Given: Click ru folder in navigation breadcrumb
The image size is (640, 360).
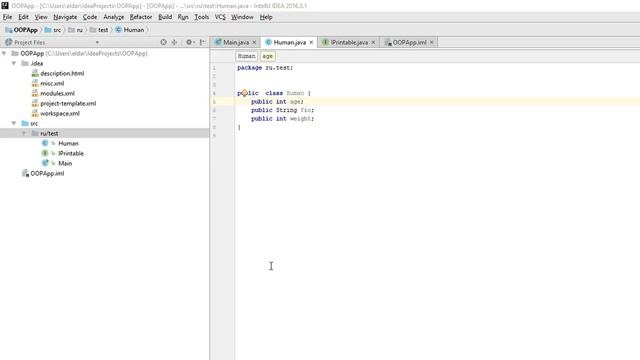Looking at the screenshot, I should point(76,30).
